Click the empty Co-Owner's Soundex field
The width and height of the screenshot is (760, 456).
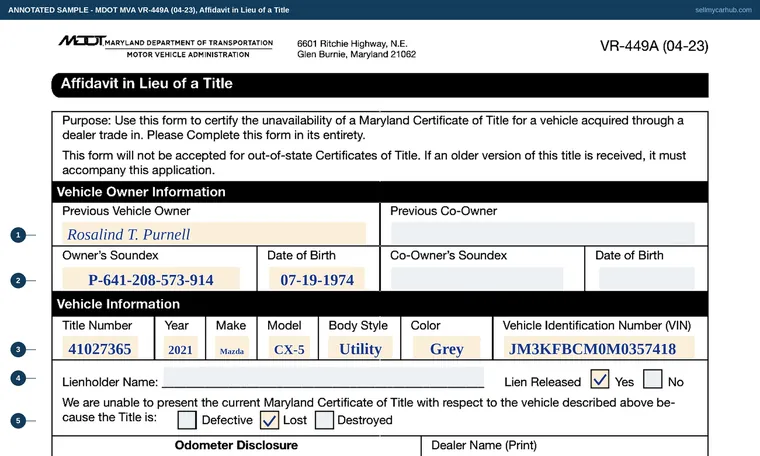click(x=477, y=279)
